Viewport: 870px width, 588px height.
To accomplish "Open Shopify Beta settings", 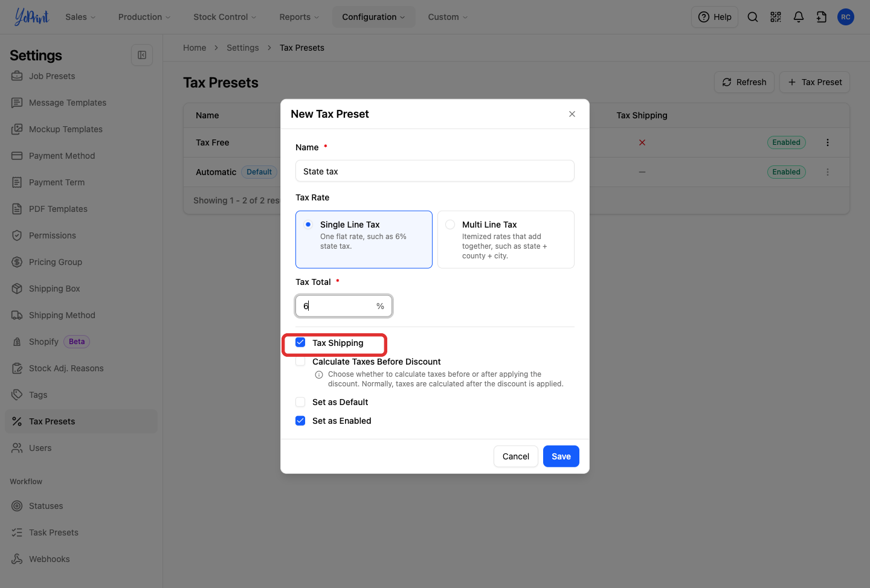I will coord(81,342).
